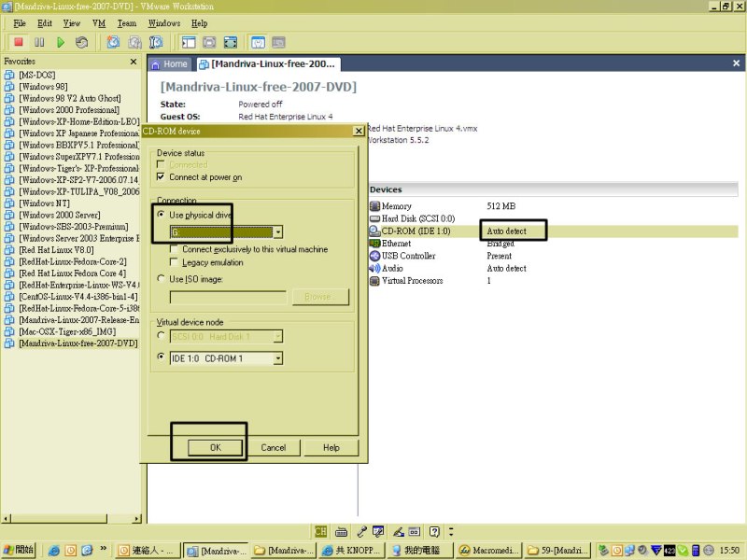747x560 pixels.
Task: Click the Revert to Snapshot toolbar icon
Action: point(134,42)
